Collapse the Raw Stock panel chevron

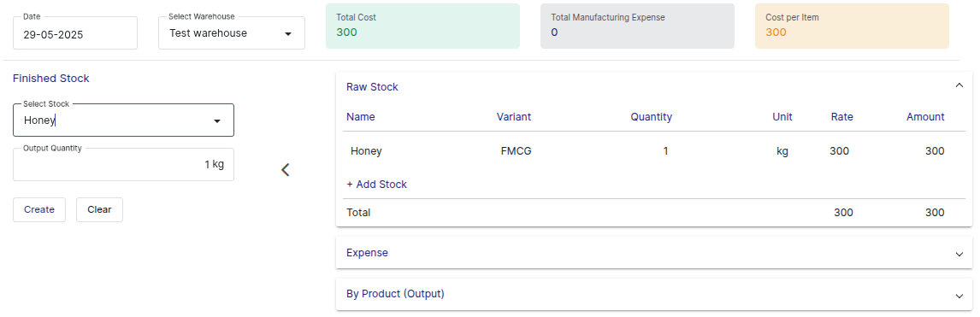click(959, 86)
